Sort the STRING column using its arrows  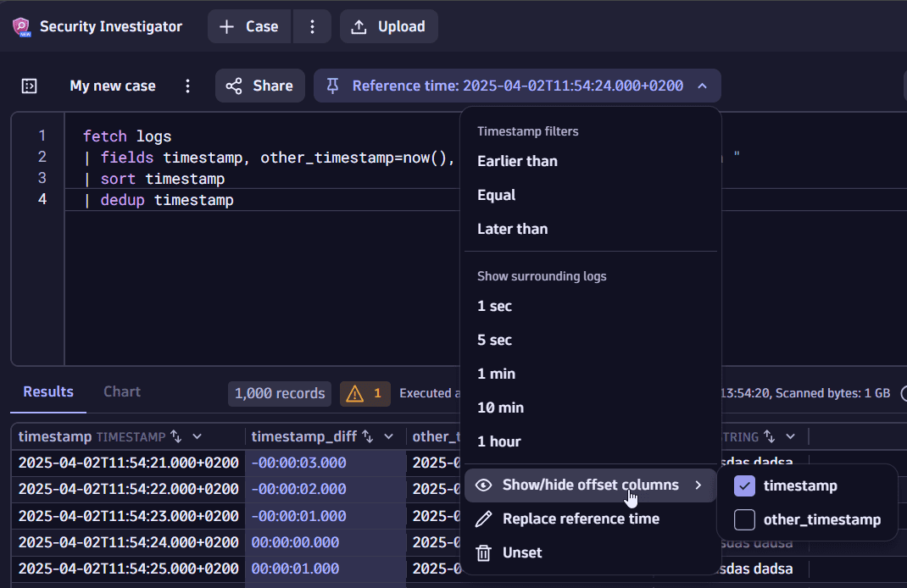click(x=770, y=437)
